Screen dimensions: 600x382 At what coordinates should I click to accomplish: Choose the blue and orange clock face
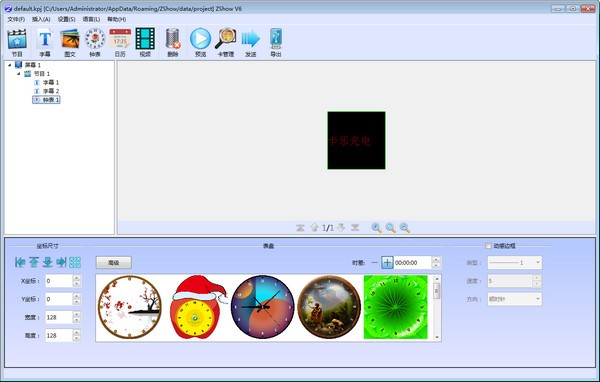click(x=262, y=307)
